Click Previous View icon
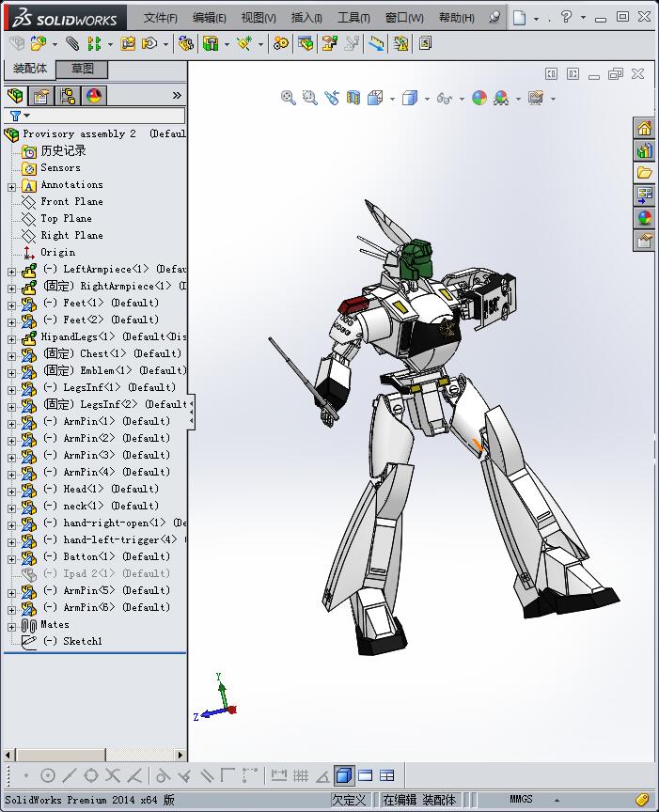 point(332,98)
